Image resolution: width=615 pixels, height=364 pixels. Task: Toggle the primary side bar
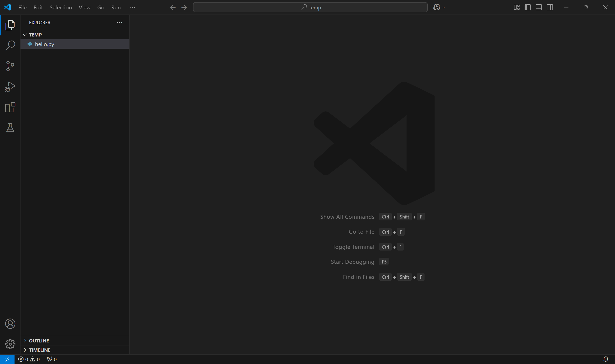click(x=528, y=7)
